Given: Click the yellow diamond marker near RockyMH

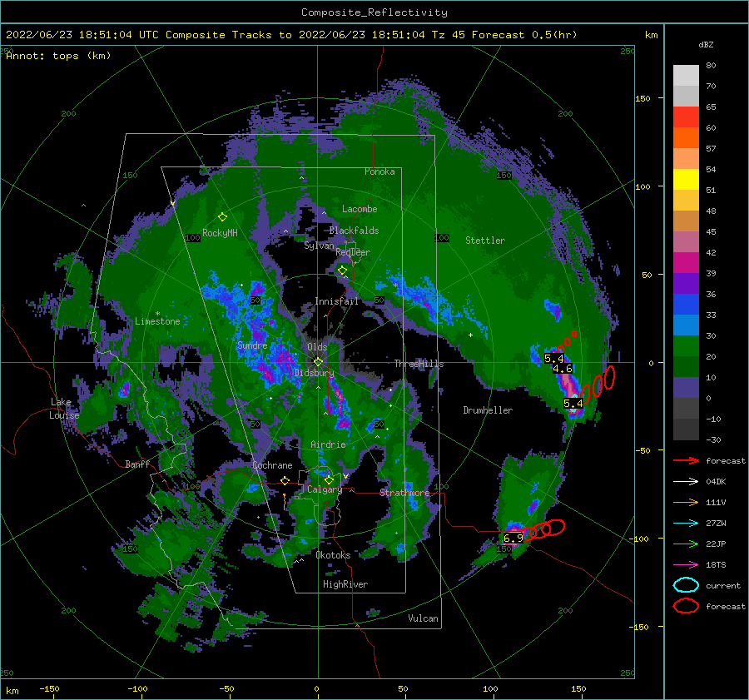Looking at the screenshot, I should 222,217.
